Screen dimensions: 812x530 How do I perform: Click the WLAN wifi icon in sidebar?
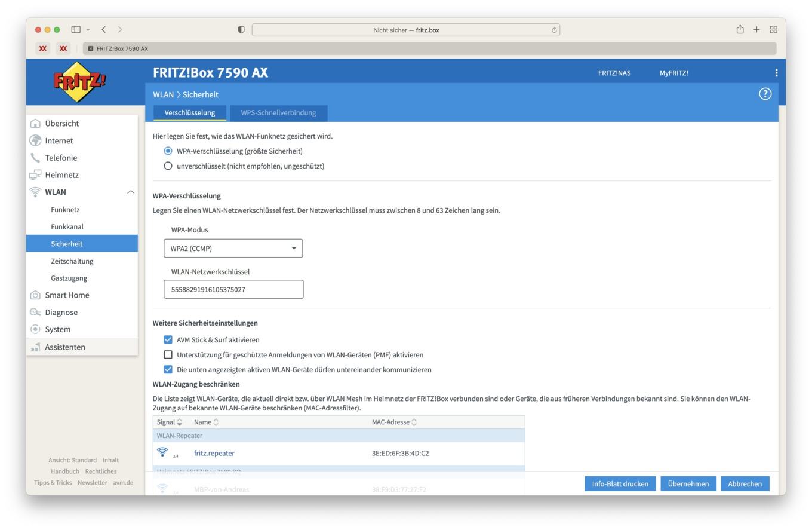(35, 192)
